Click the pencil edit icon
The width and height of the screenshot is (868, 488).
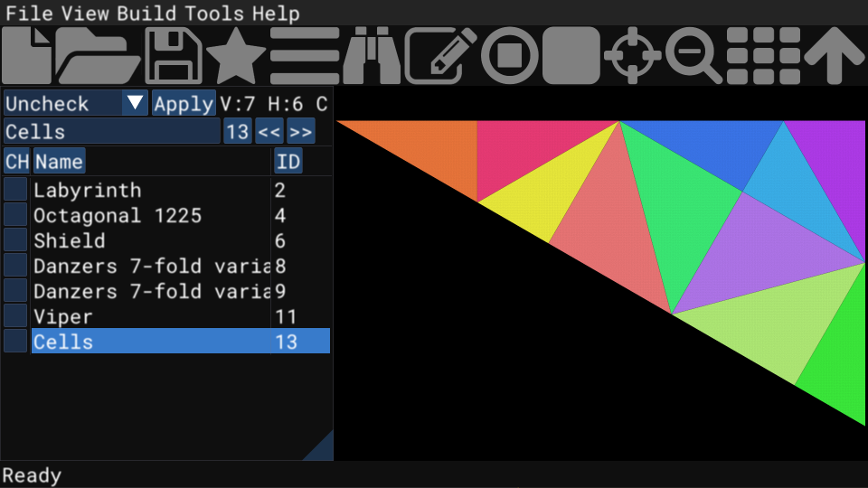coord(440,56)
